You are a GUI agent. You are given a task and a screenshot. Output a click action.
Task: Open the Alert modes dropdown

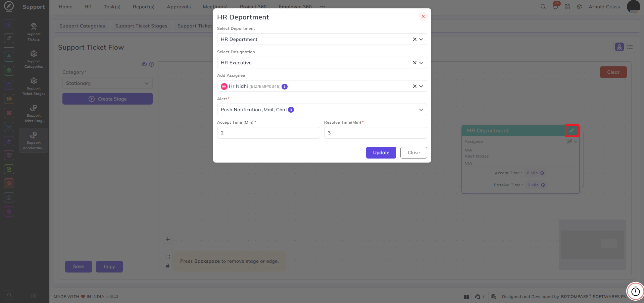pyautogui.click(x=322, y=110)
